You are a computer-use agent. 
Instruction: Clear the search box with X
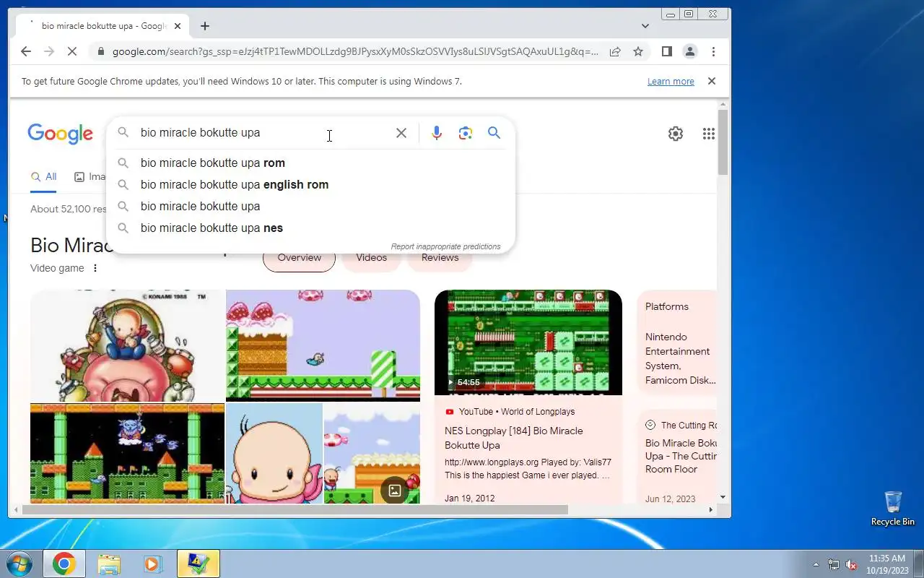(x=401, y=133)
